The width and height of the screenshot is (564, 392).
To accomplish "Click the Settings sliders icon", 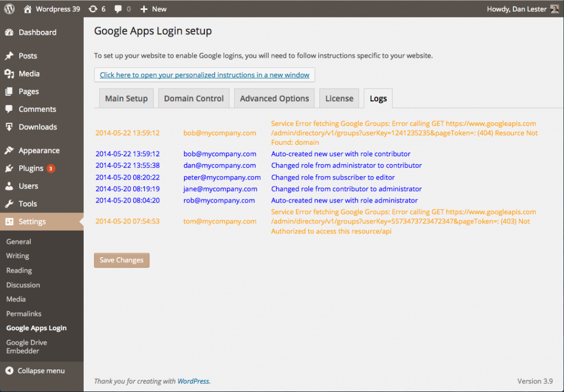I will (x=9, y=221).
